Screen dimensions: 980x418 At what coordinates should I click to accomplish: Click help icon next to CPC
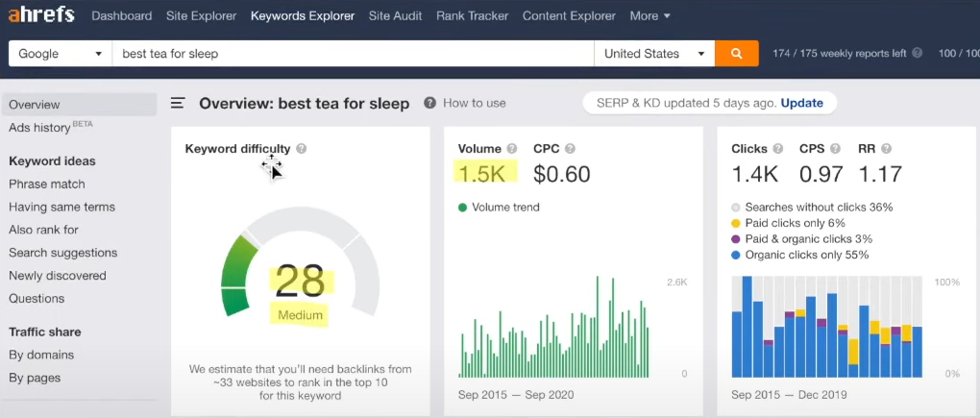[x=570, y=149]
